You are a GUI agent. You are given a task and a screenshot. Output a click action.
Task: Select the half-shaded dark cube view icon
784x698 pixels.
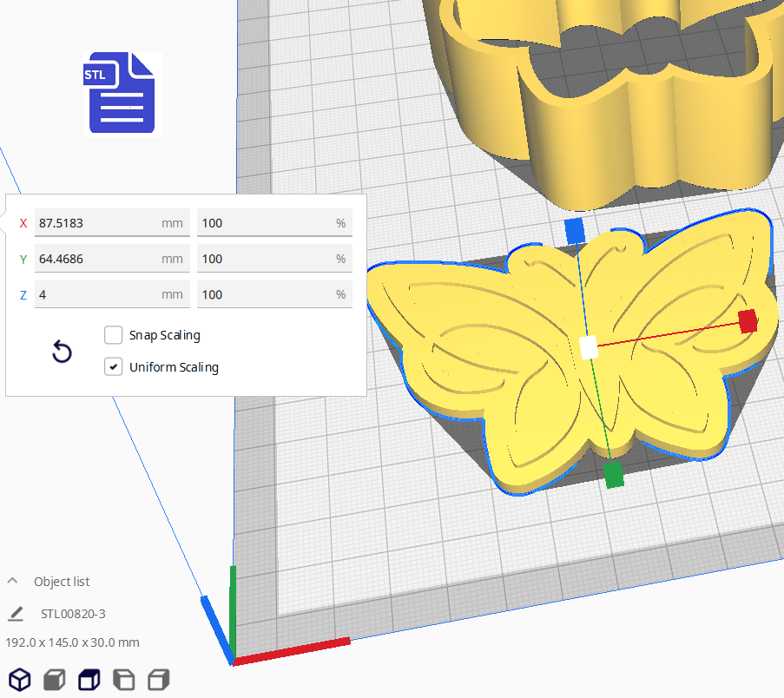89,680
